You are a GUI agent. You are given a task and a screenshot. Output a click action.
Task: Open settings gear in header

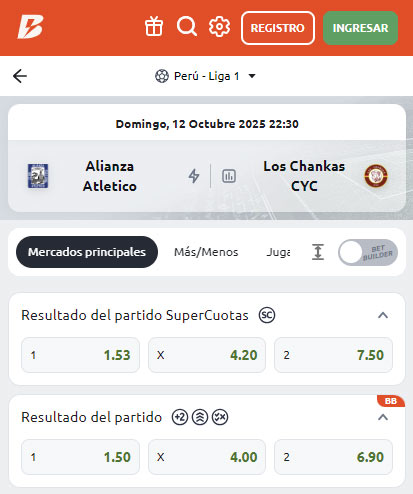pos(219,27)
